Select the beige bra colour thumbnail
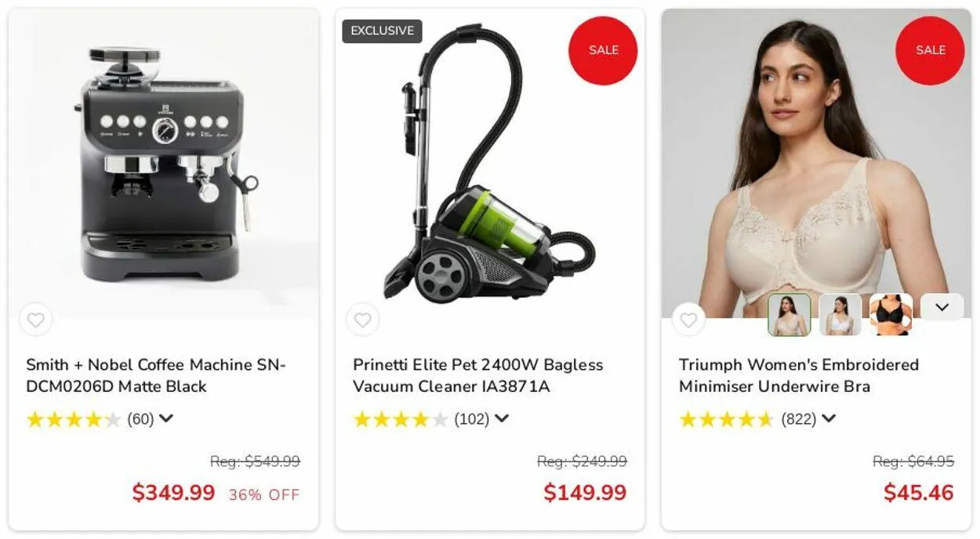 click(789, 315)
